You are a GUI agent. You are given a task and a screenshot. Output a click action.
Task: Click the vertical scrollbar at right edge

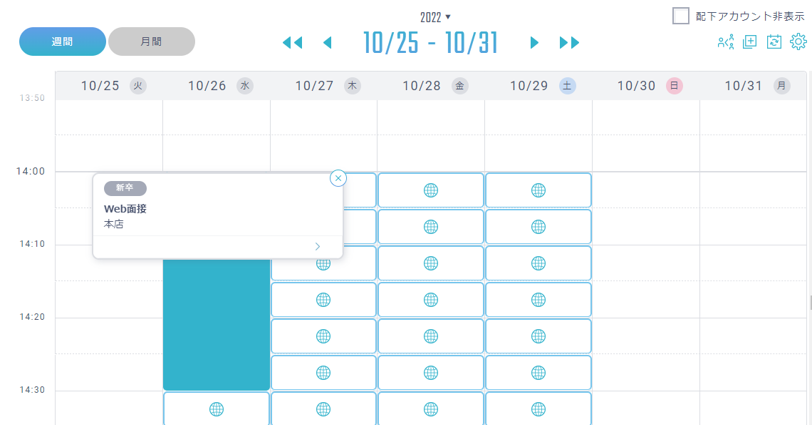point(810,302)
